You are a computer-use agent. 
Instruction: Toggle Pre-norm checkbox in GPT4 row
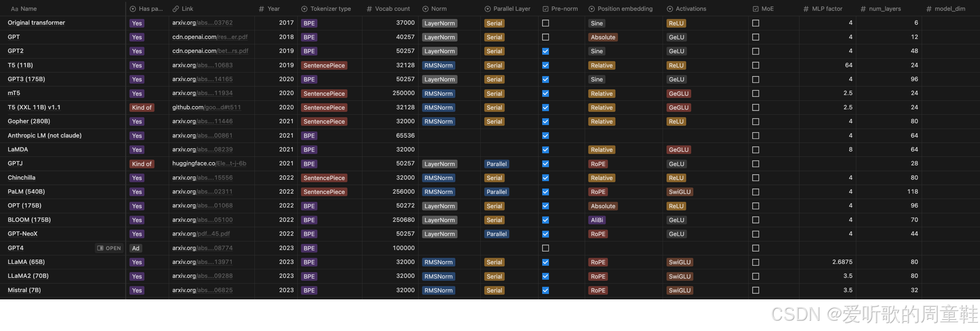tap(545, 248)
